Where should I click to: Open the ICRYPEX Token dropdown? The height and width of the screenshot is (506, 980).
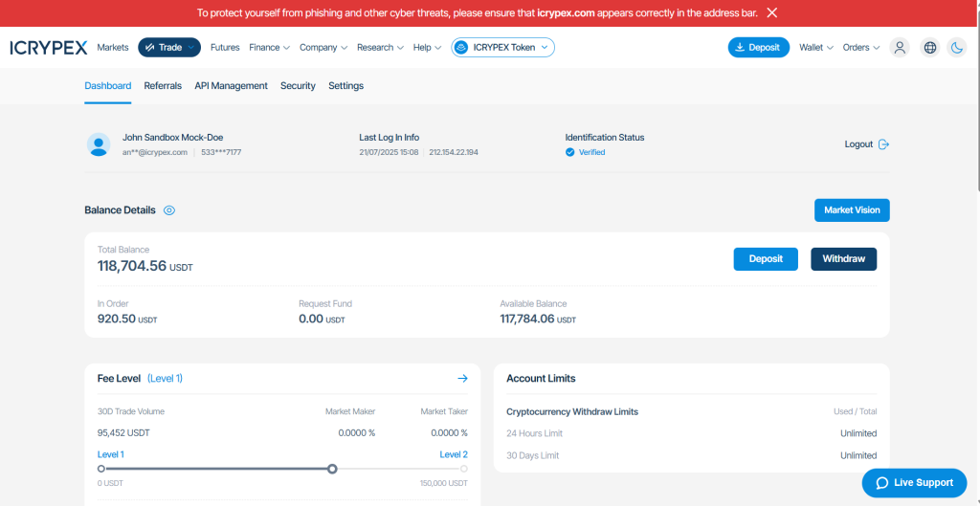(x=502, y=48)
